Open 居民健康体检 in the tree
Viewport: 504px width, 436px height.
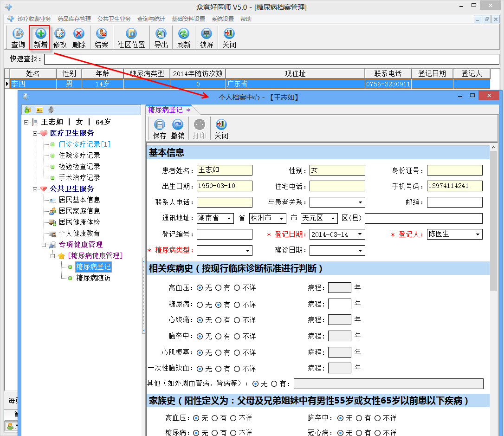click(79, 222)
